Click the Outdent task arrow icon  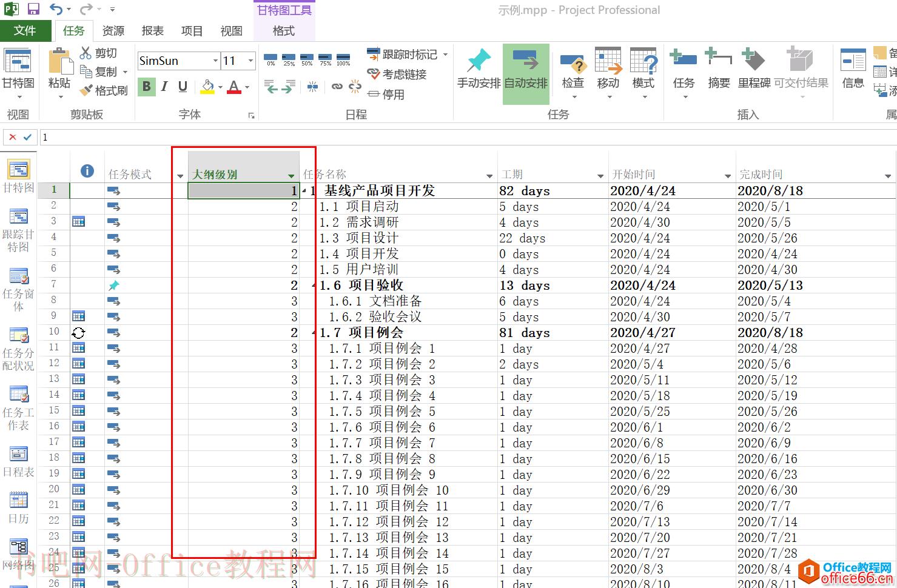(270, 87)
